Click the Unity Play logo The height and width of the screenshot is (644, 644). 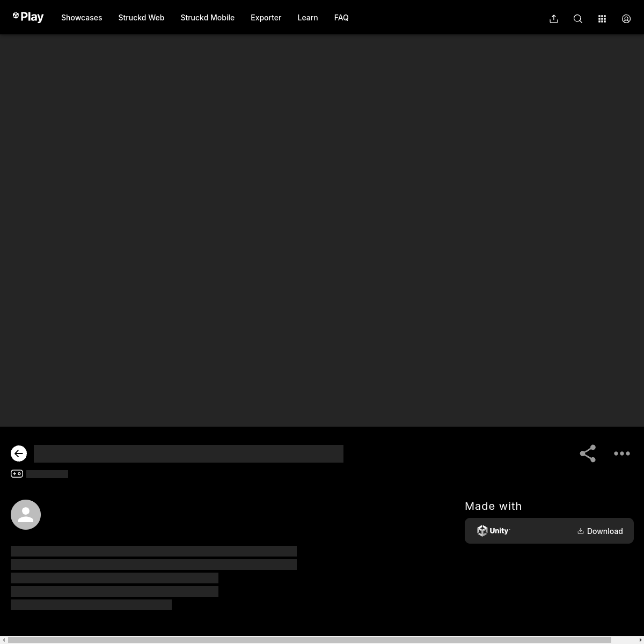[x=28, y=17]
